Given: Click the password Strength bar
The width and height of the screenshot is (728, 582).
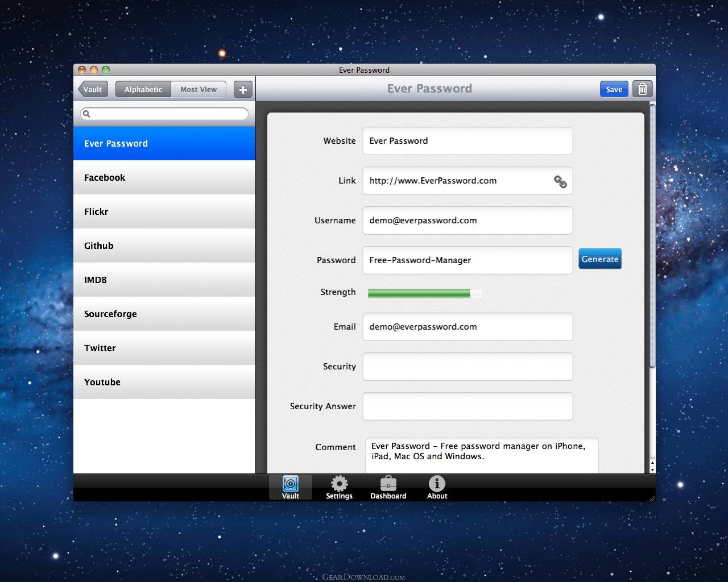Looking at the screenshot, I should tap(425, 293).
